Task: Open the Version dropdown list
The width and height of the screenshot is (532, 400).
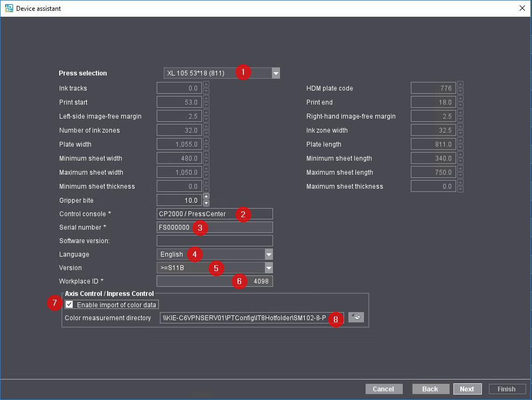Action: pyautogui.click(x=269, y=268)
